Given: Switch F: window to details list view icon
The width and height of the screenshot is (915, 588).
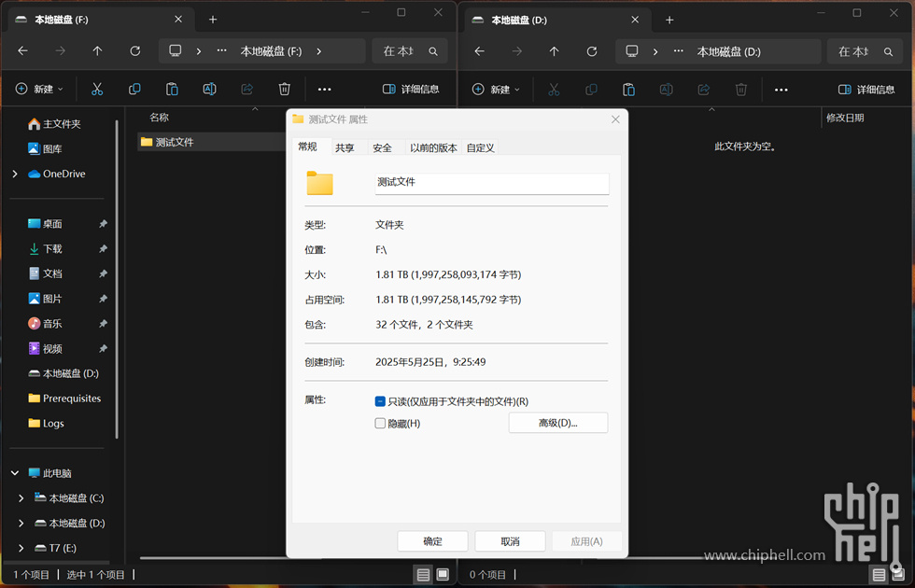Looking at the screenshot, I should [x=423, y=575].
